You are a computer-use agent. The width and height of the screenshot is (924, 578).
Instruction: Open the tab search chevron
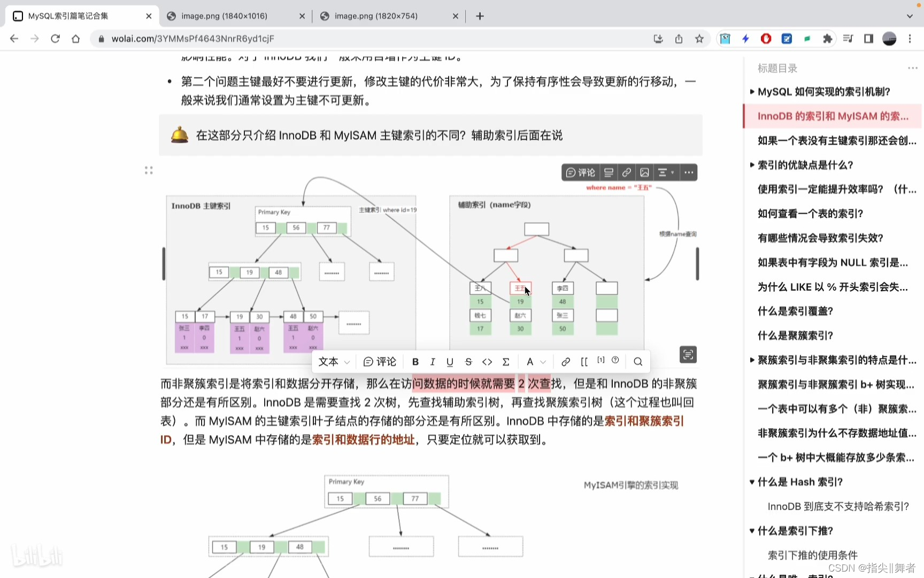pyautogui.click(x=910, y=16)
